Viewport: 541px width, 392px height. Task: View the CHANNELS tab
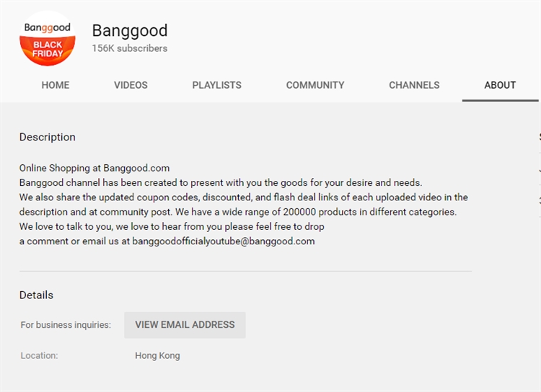(x=414, y=85)
